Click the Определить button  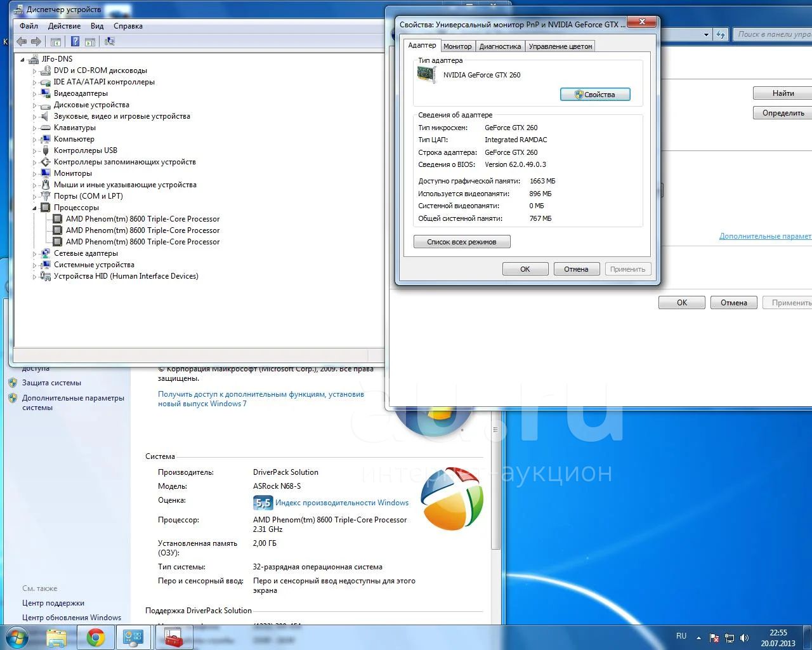pos(783,113)
